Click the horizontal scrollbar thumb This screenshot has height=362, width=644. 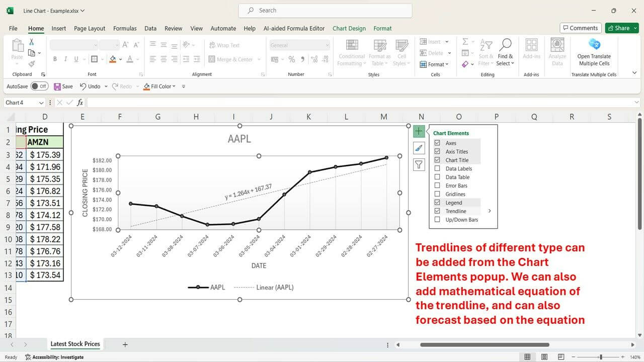(485, 345)
